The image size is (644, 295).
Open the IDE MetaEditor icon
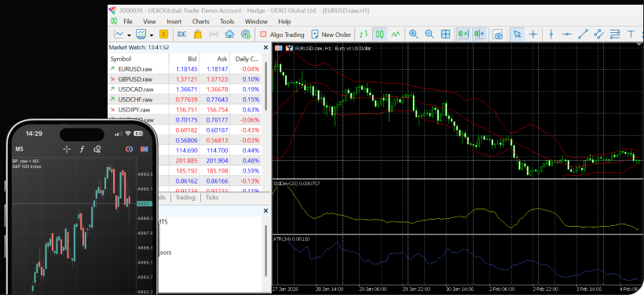(182, 35)
